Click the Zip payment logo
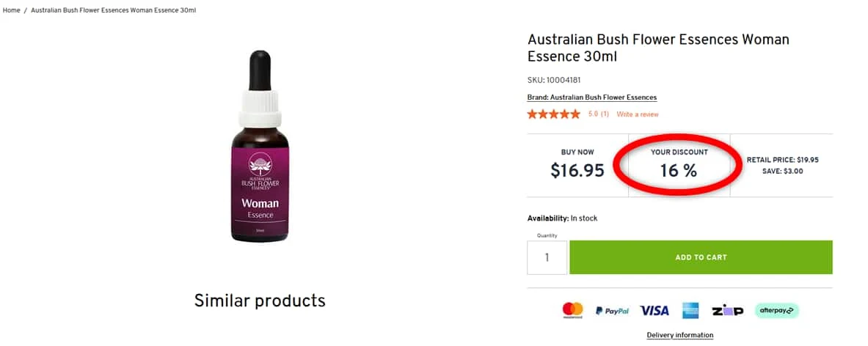 pyautogui.click(x=727, y=311)
